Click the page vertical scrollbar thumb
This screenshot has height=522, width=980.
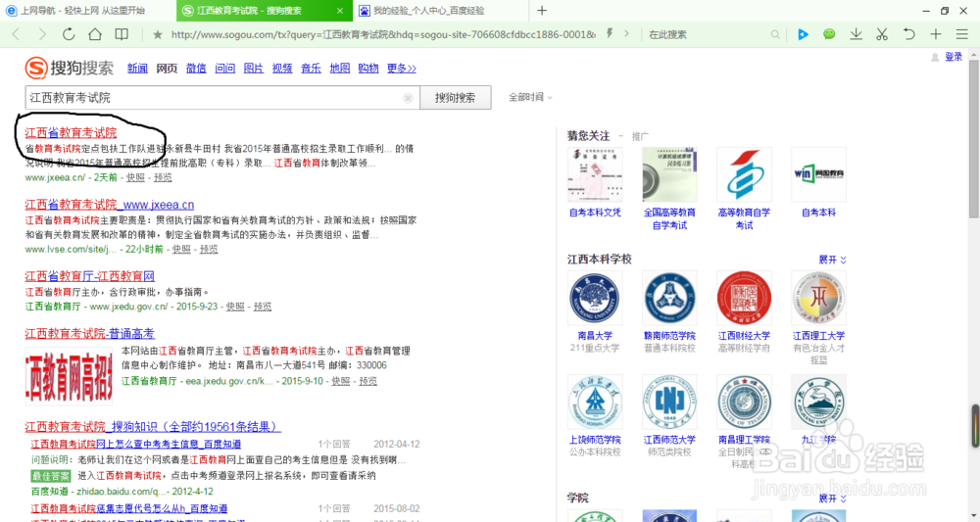click(973, 137)
